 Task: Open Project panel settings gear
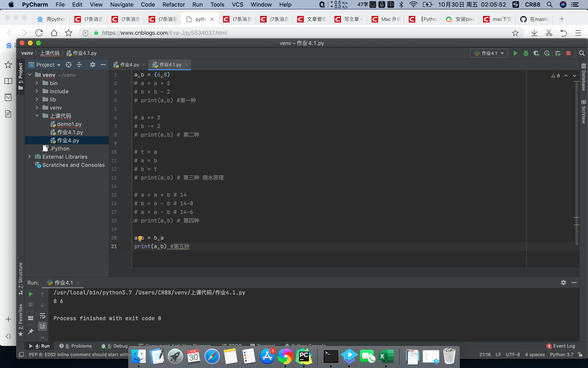(x=92, y=65)
